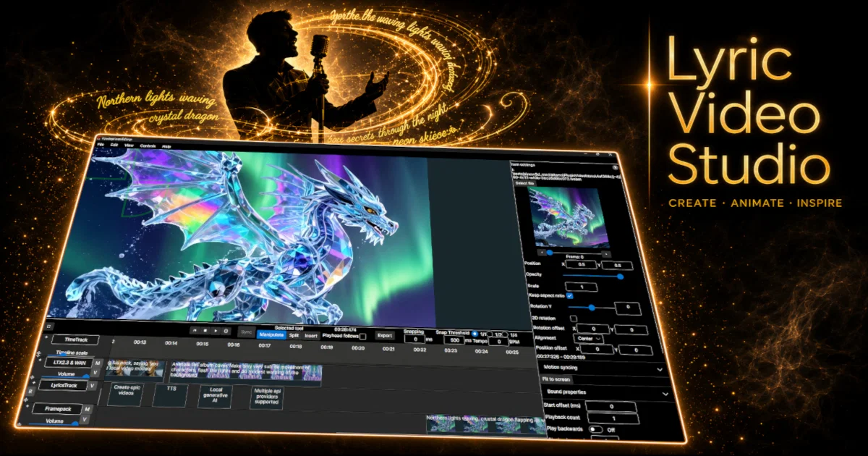Select the Insert tool
This screenshot has width=868, height=456.
point(311,336)
